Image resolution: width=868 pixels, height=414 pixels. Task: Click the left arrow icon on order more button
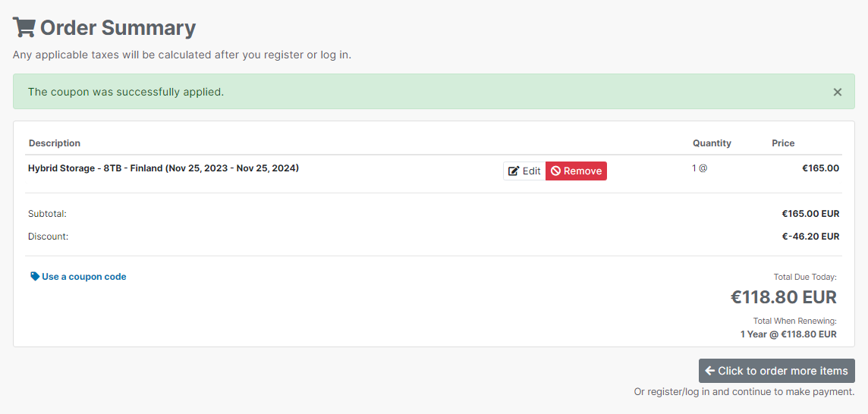point(709,370)
